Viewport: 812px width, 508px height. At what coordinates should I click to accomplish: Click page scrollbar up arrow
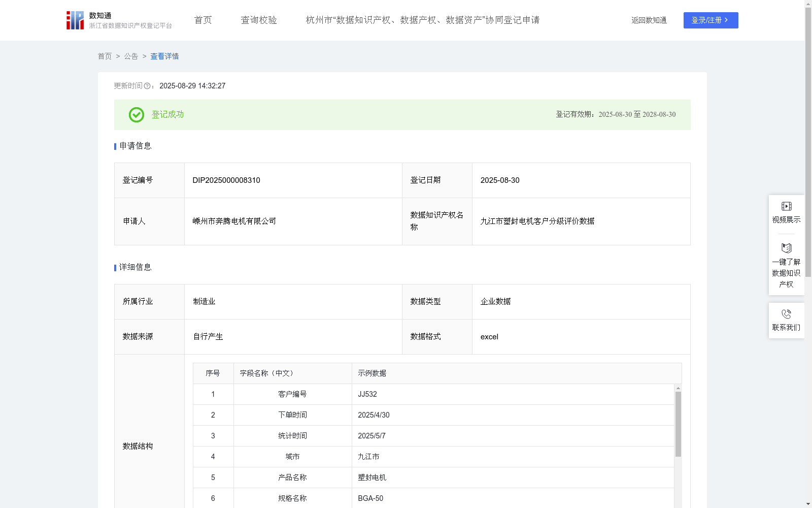point(808,4)
